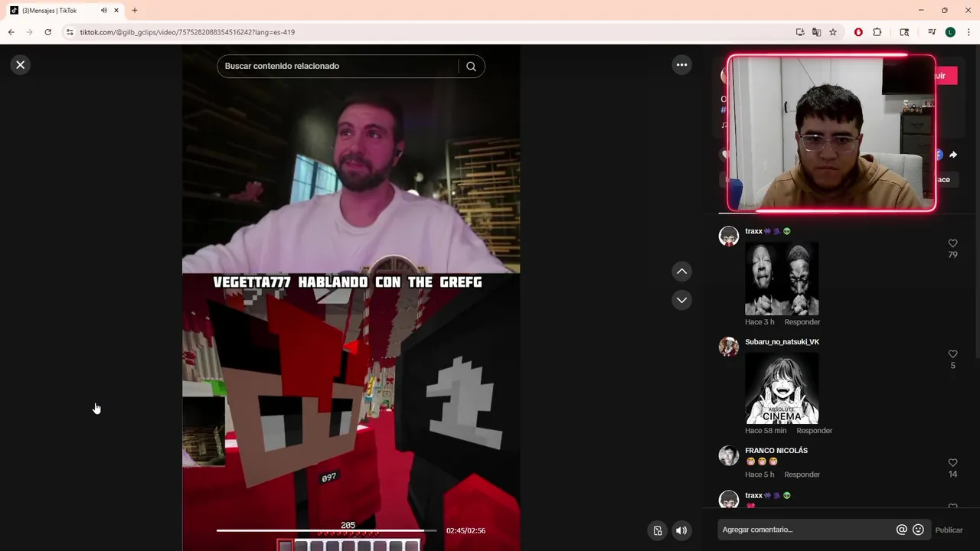Reply to Subaru_no_natsuki_VK's comment

pos(814,431)
